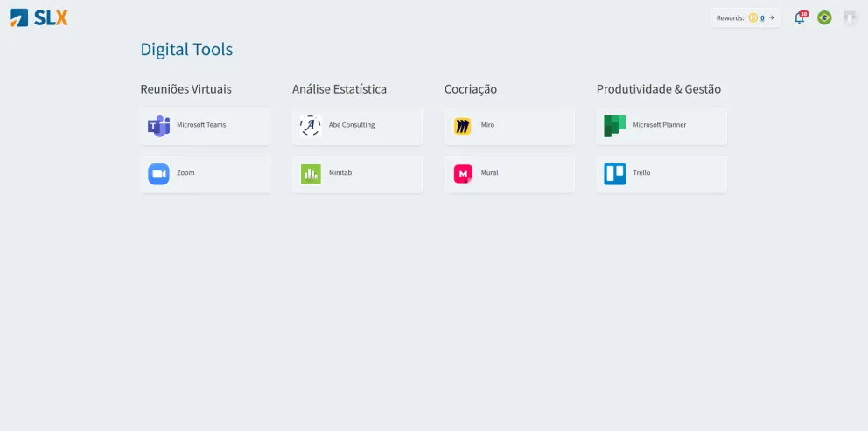
Task: Select the Brazil flag language icon
Action: [824, 17]
